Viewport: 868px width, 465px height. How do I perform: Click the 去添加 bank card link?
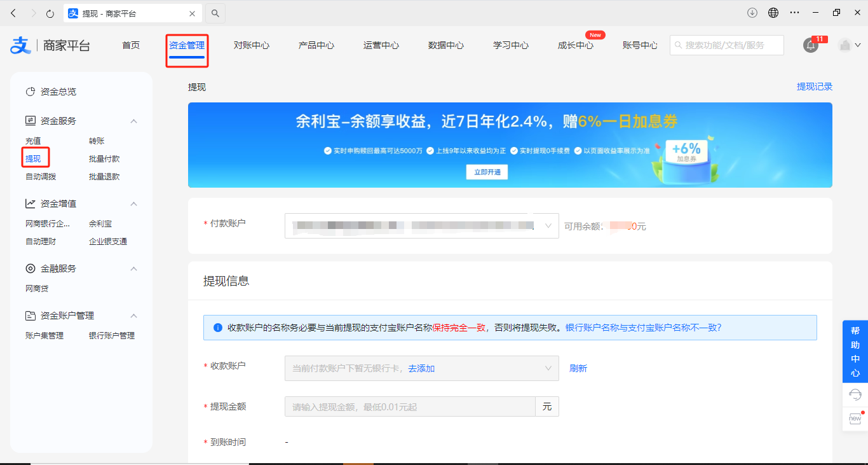(x=421, y=368)
